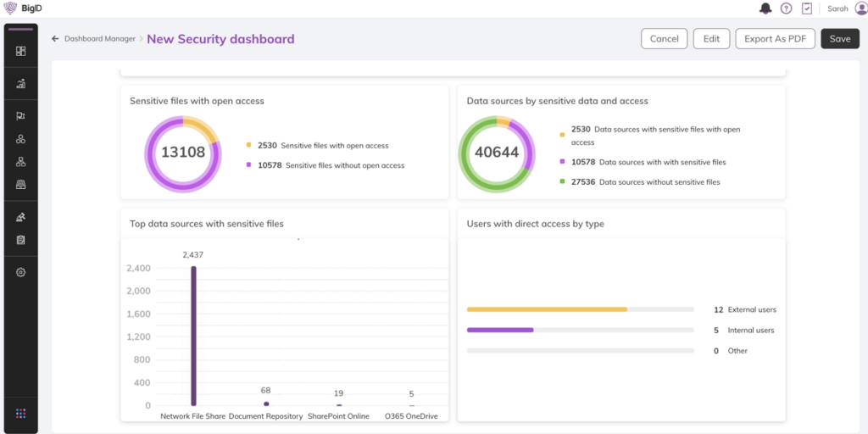Viewport: 868px width, 434px height.
Task: Open the dashboard grid icon in sidebar
Action: 20,51
